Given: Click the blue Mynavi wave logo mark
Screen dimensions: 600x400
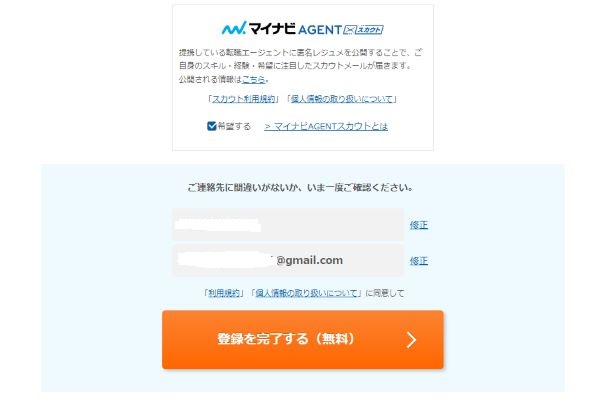Looking at the screenshot, I should (x=234, y=28).
